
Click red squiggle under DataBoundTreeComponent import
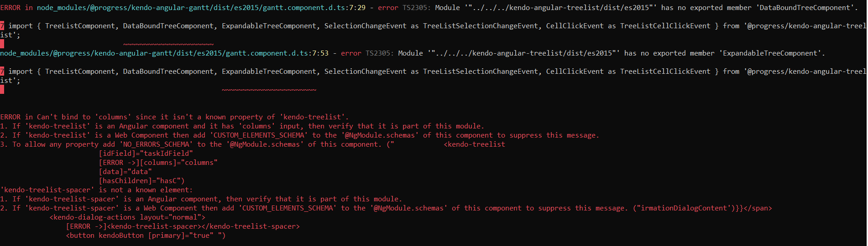pyautogui.click(x=168, y=45)
